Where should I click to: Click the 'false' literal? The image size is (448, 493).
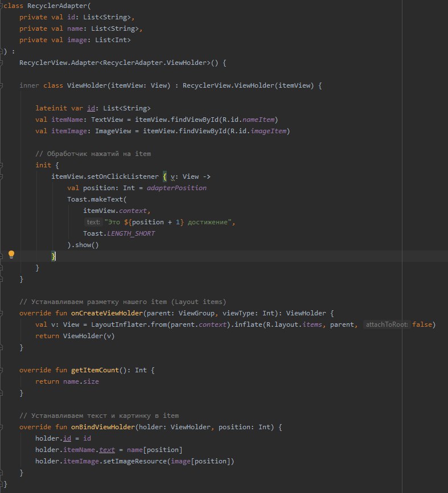pos(422,324)
